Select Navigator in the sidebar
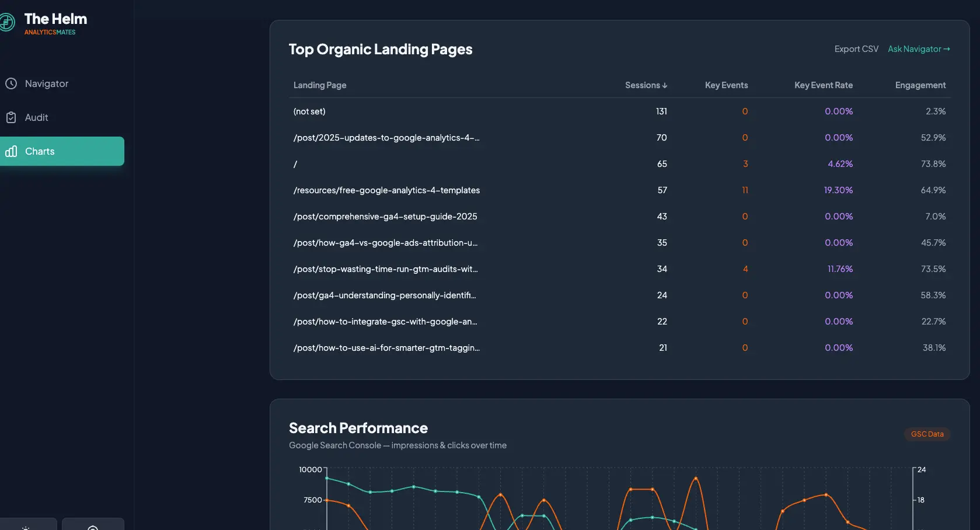Viewport: 980px width, 530px height. [x=46, y=83]
